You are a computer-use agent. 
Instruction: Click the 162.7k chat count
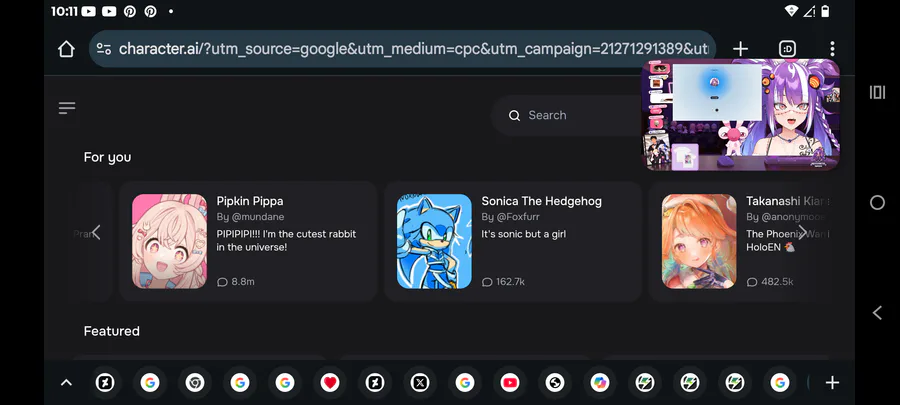(503, 282)
